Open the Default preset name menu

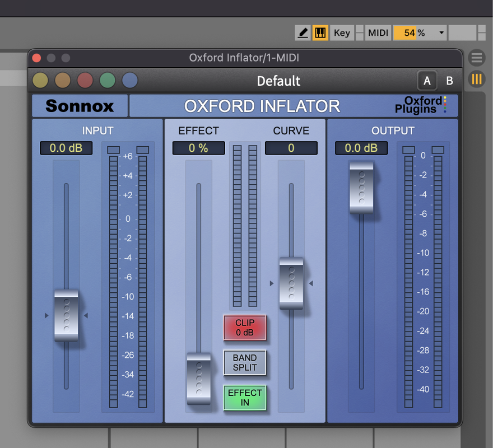(278, 81)
